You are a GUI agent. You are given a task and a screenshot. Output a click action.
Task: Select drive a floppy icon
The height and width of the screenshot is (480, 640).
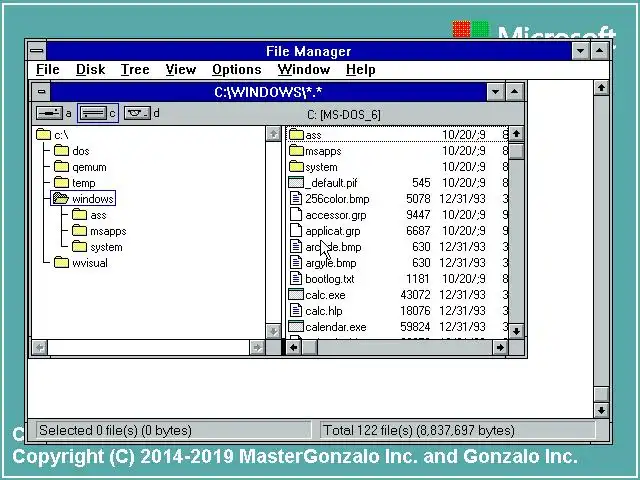tap(49, 113)
